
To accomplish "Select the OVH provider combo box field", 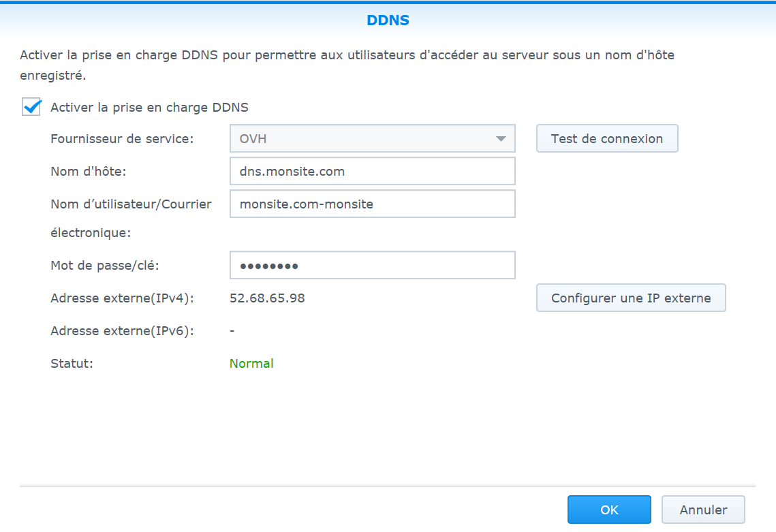I will pos(372,138).
